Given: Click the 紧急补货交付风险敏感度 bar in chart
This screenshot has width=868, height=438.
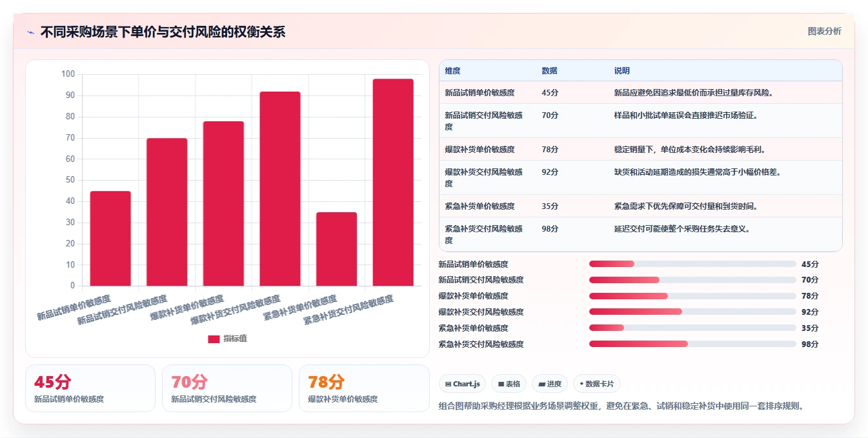Looking at the screenshot, I should [x=393, y=182].
